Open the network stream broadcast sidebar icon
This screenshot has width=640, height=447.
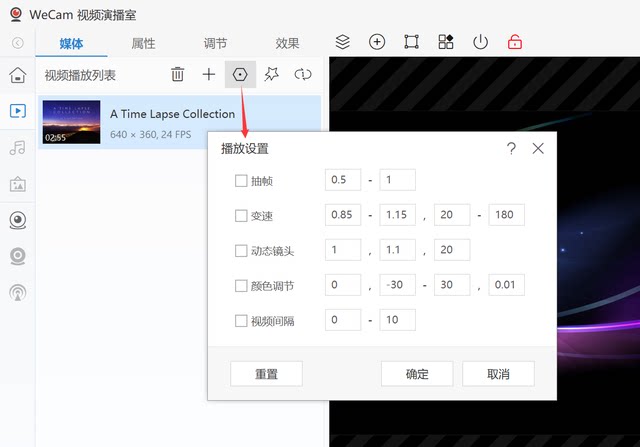coord(18,293)
